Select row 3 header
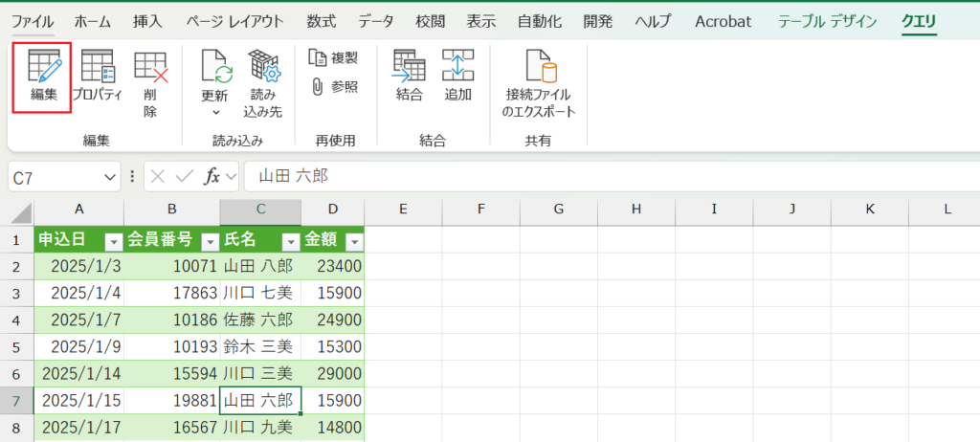The width and height of the screenshot is (980, 442). 17,293
